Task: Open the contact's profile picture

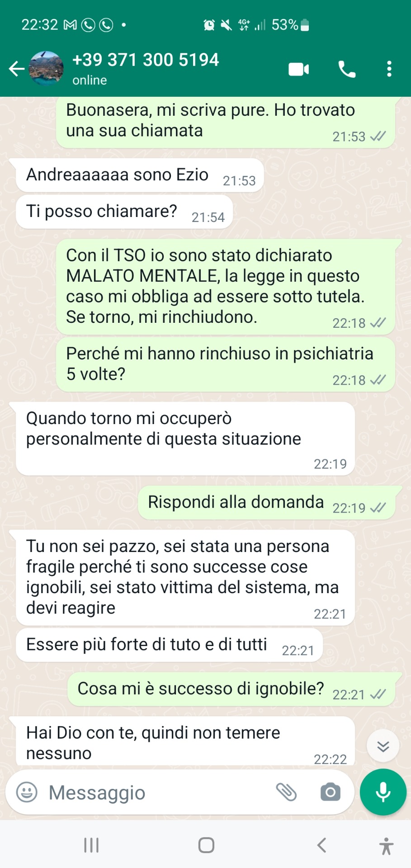Action: 46,69
